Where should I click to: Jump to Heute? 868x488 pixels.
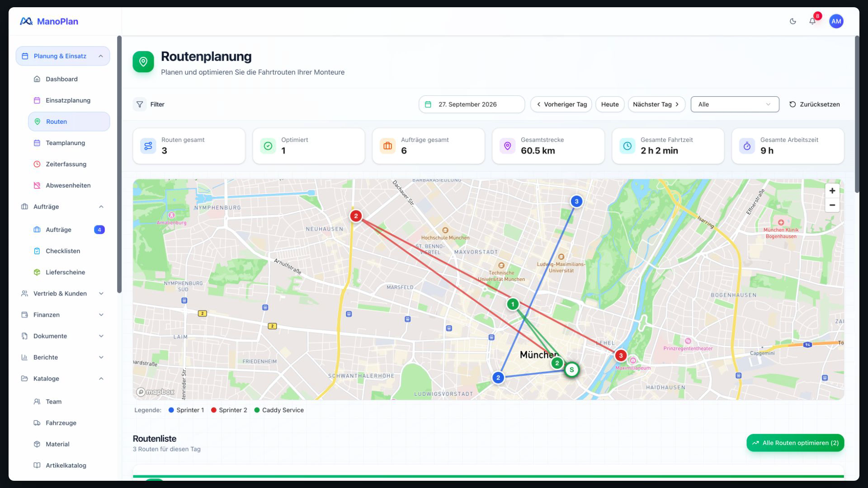[610, 104]
